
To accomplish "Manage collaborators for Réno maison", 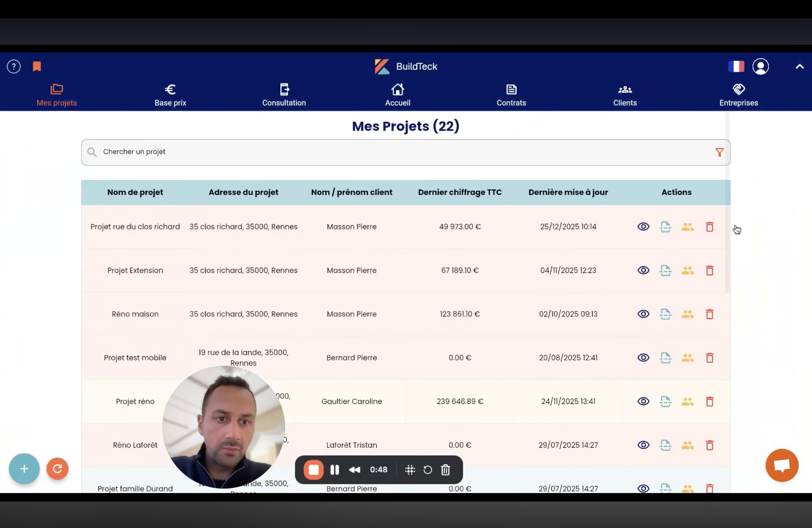I will click(687, 314).
